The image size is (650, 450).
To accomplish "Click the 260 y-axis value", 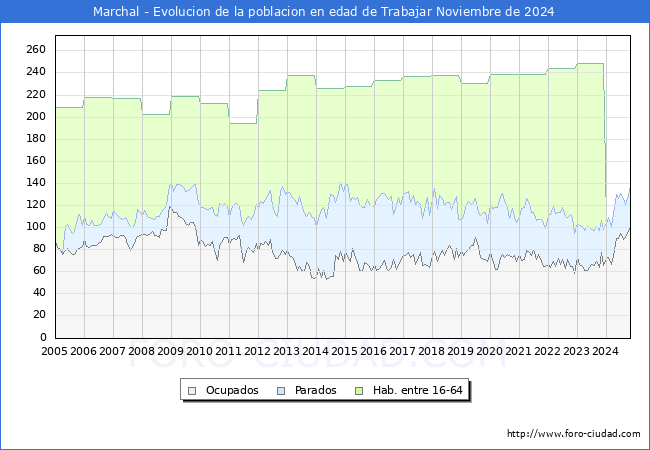I will click(x=36, y=50).
